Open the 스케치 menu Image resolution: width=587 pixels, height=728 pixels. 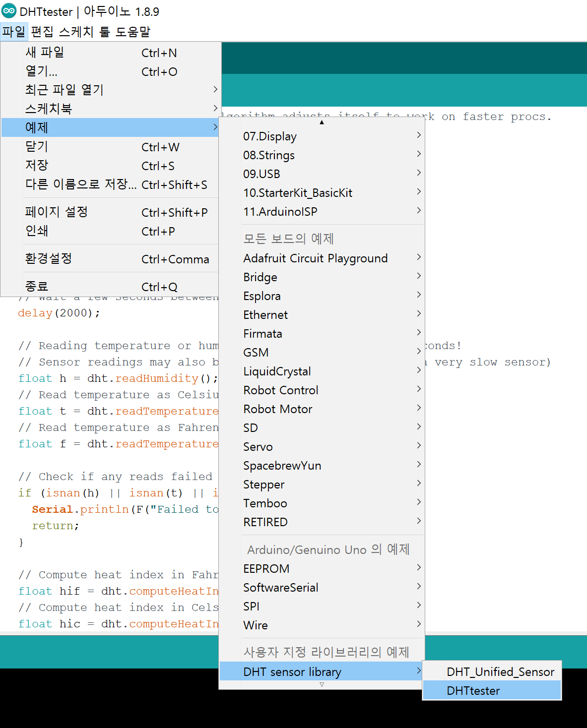click(76, 32)
